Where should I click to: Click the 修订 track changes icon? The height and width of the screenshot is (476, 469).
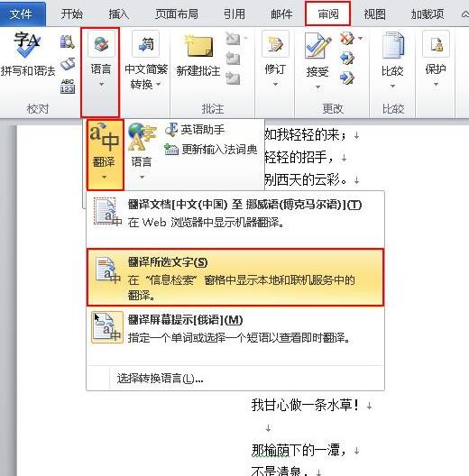275,44
